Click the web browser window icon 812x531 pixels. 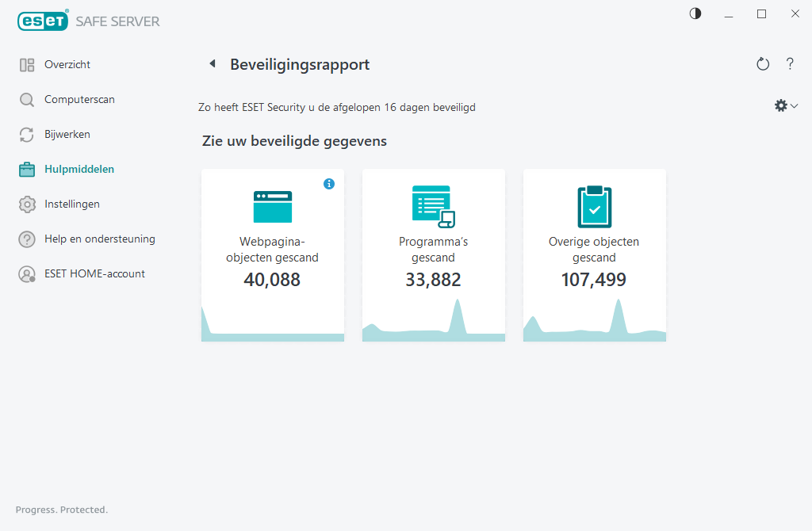(273, 207)
